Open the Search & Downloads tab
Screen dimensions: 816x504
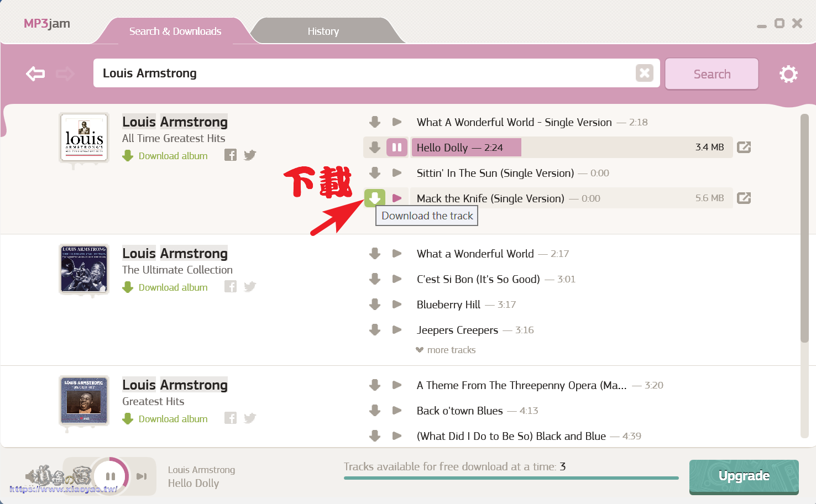tap(175, 31)
